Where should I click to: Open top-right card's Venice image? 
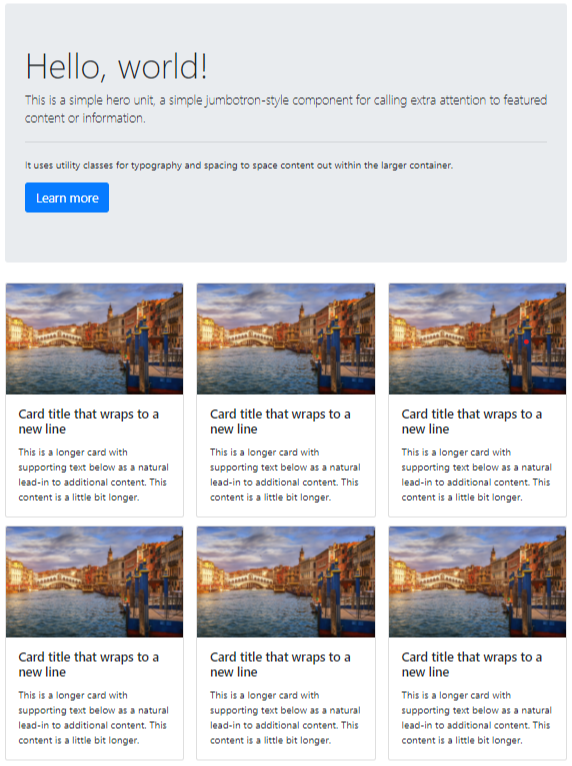[477, 339]
